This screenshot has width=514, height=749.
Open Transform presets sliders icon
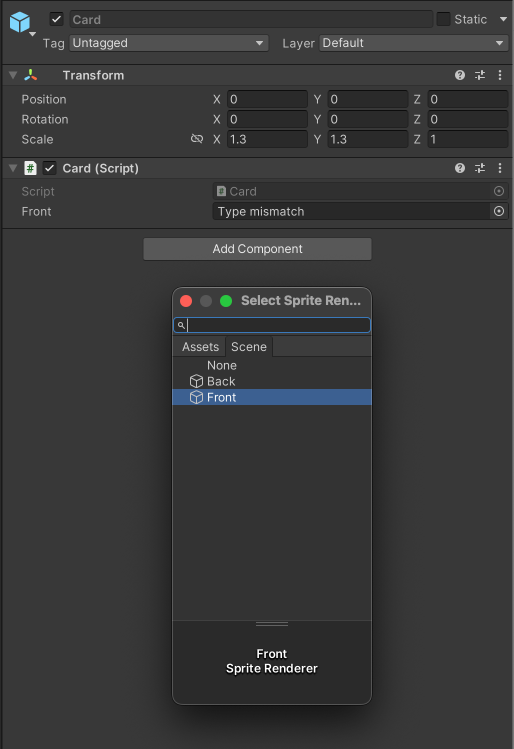click(480, 75)
